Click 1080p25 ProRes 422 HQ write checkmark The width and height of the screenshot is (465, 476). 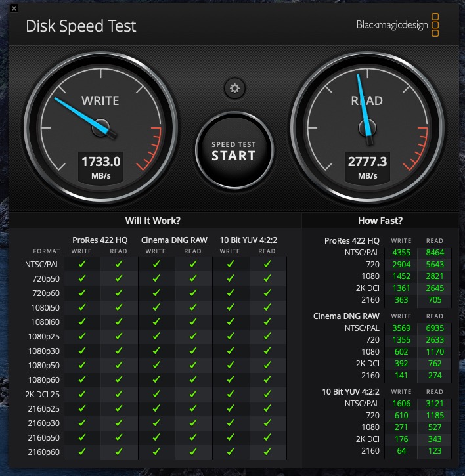[81, 336]
